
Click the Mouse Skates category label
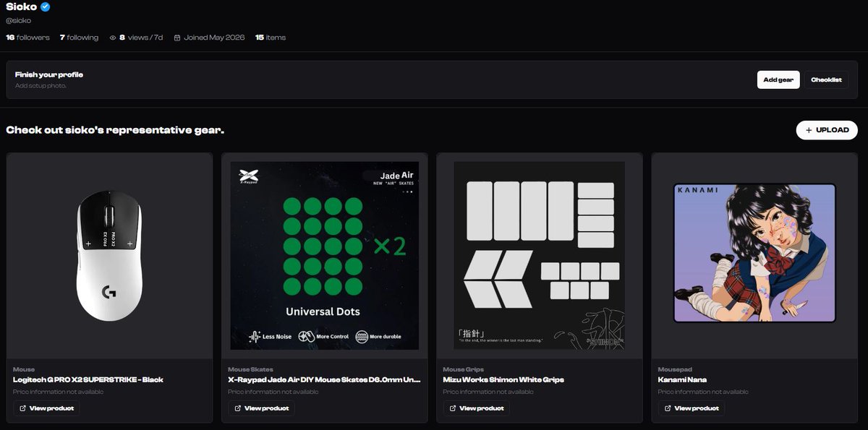(x=250, y=369)
